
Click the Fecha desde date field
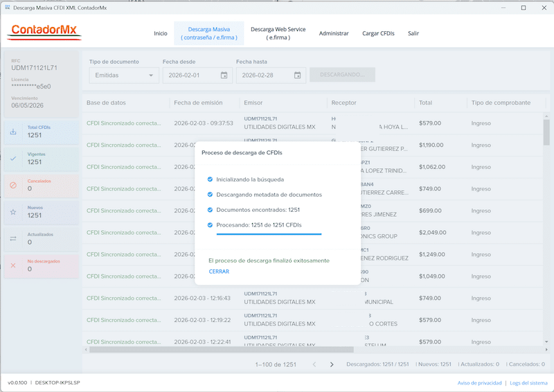[190, 75]
